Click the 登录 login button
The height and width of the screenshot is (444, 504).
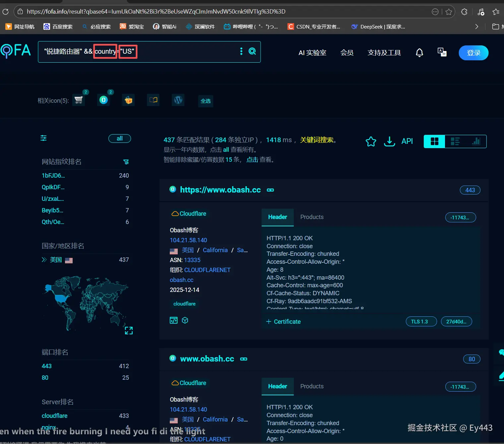click(x=473, y=53)
